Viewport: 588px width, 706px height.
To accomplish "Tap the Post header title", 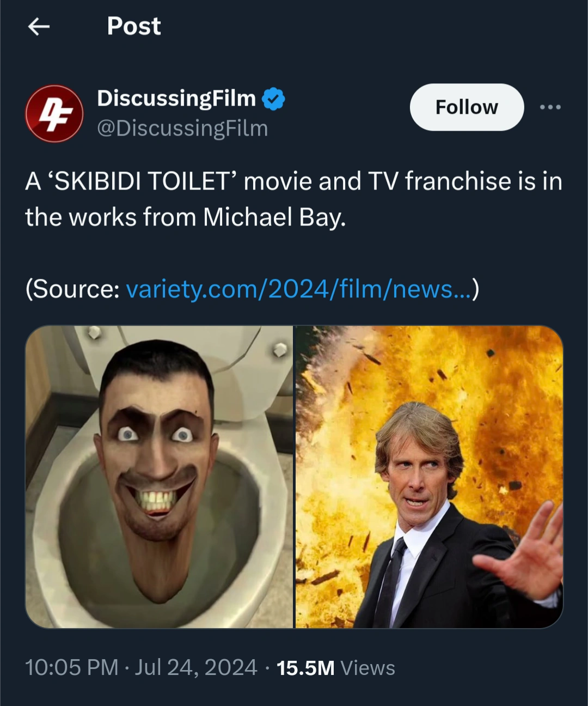I will [134, 26].
